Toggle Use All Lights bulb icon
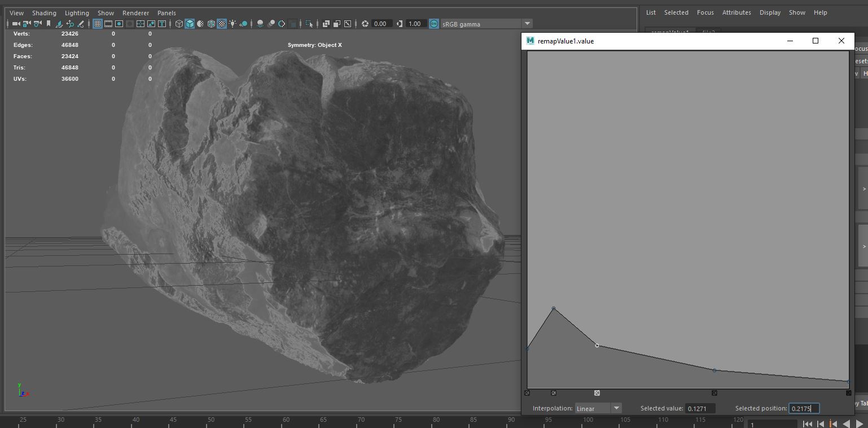 coord(233,24)
